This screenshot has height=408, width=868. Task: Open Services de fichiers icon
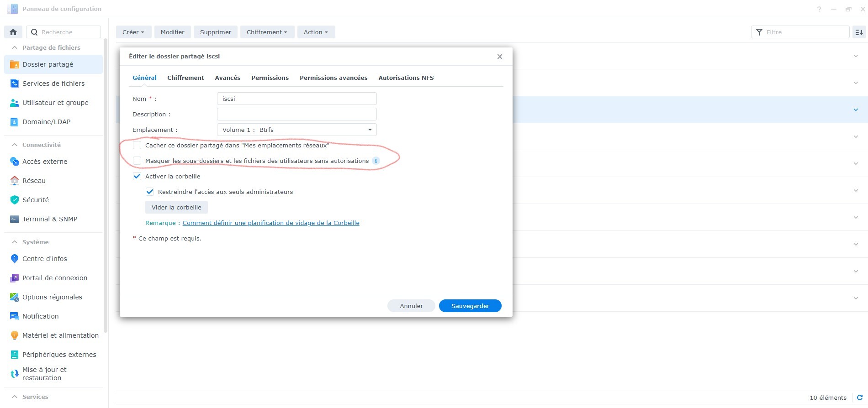(14, 84)
